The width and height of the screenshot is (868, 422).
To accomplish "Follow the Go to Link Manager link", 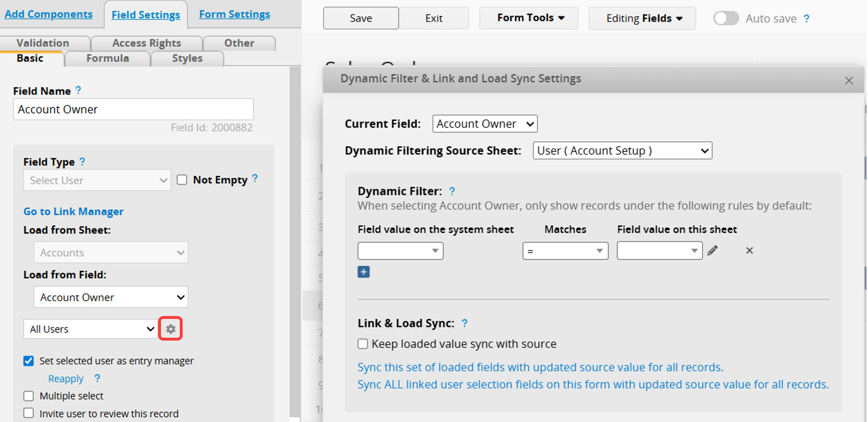I will (73, 211).
